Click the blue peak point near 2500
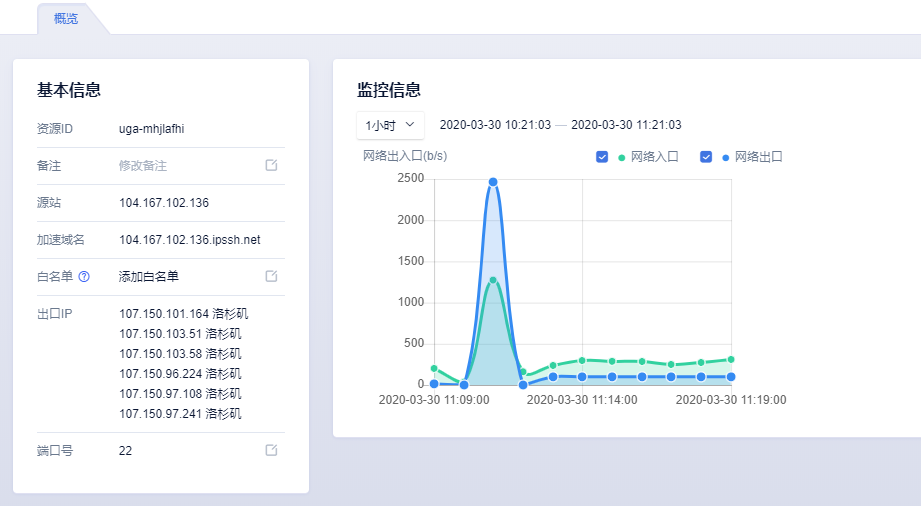This screenshot has height=506, width=921. (493, 182)
